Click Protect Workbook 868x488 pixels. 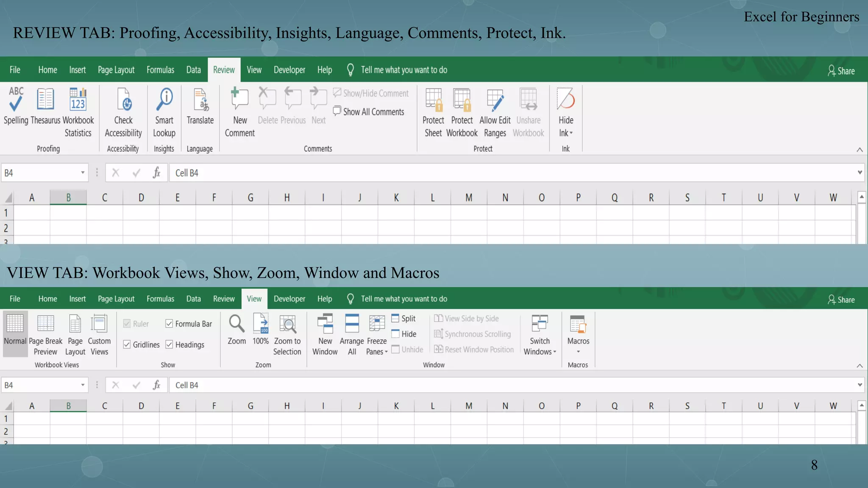click(x=462, y=112)
